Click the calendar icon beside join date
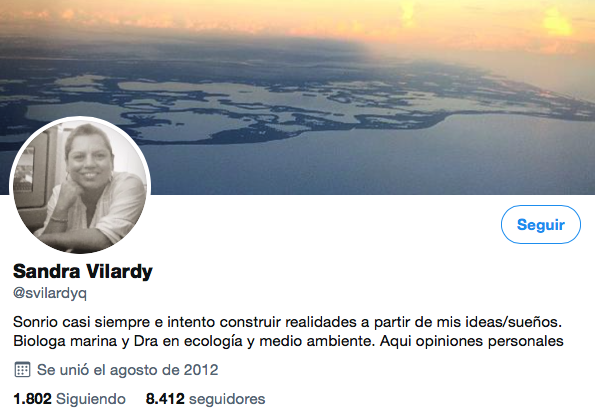Image resolution: width=595 pixels, height=420 pixels. tap(22, 370)
